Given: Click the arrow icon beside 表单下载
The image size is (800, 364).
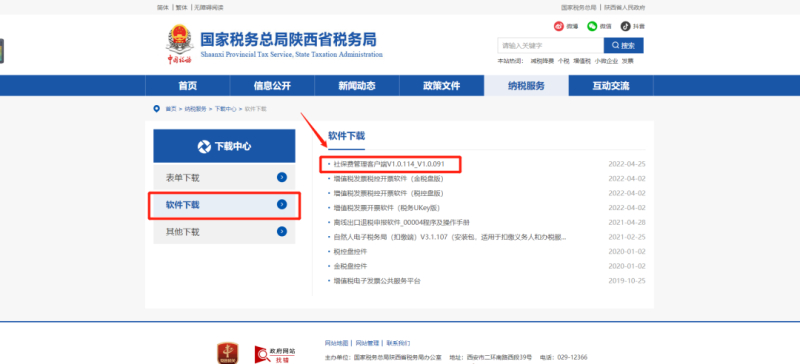Looking at the screenshot, I should pyautogui.click(x=282, y=178).
